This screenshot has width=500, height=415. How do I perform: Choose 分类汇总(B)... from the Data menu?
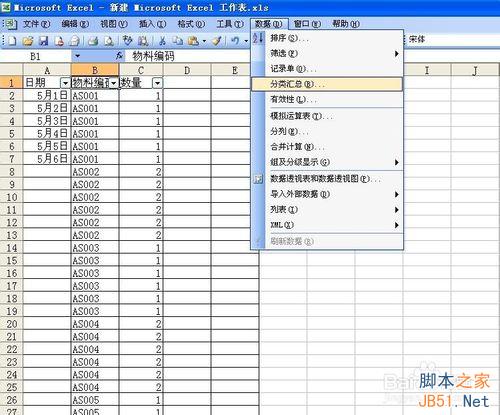point(327,84)
